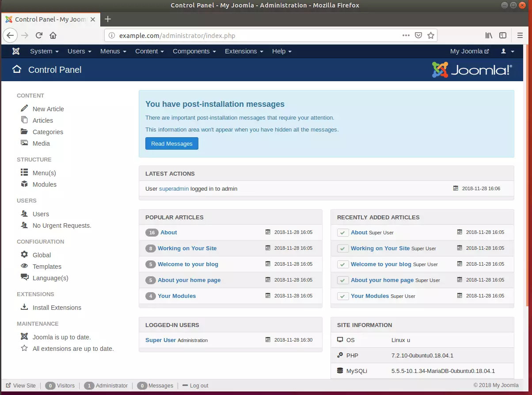Viewport: 532px width, 395px height.
Task: Click the Joomla icon beside 'Joomla is up to date.'
Action: tap(24, 337)
